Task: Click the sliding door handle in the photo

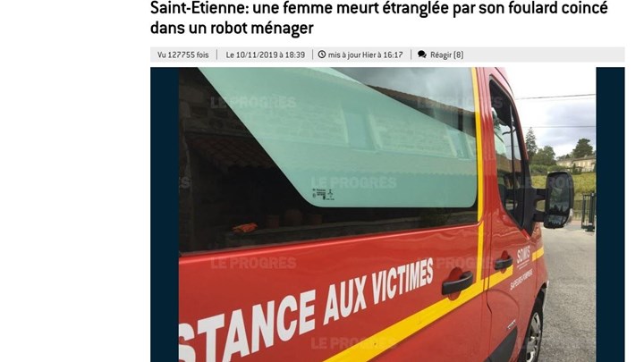Action: (x=457, y=282)
